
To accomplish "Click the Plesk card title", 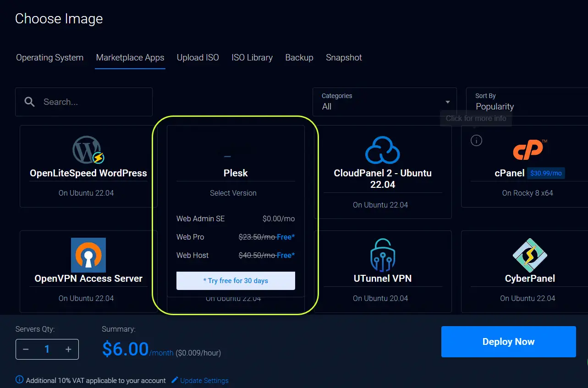I will coord(236,173).
